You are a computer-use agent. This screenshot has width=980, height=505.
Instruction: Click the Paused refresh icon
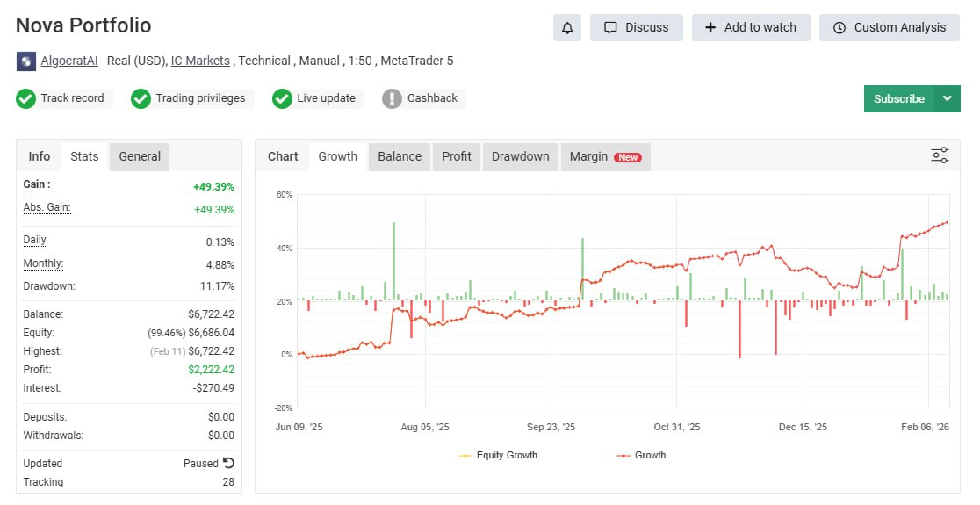pos(229,463)
